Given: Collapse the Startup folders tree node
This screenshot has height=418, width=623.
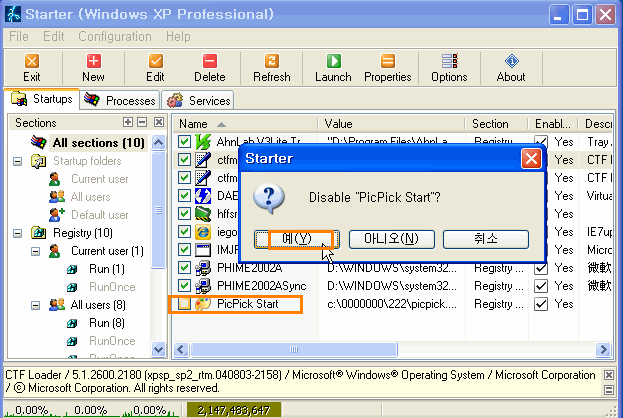Looking at the screenshot, I should pos(17,161).
